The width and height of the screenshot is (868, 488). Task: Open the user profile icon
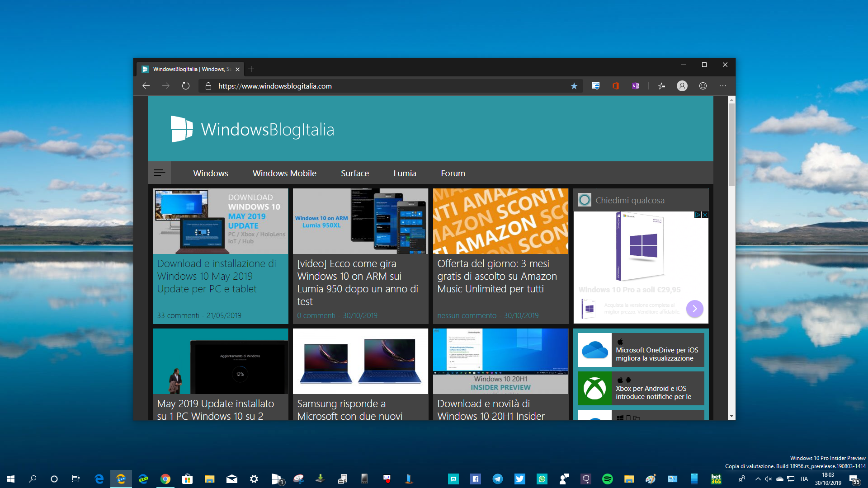[682, 86]
